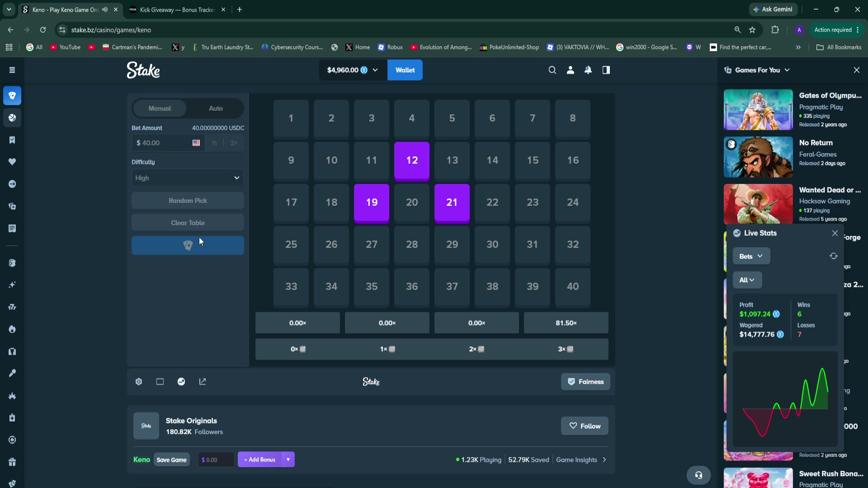The height and width of the screenshot is (488, 868).
Task: Open live stats chart icon
Action: point(181,382)
